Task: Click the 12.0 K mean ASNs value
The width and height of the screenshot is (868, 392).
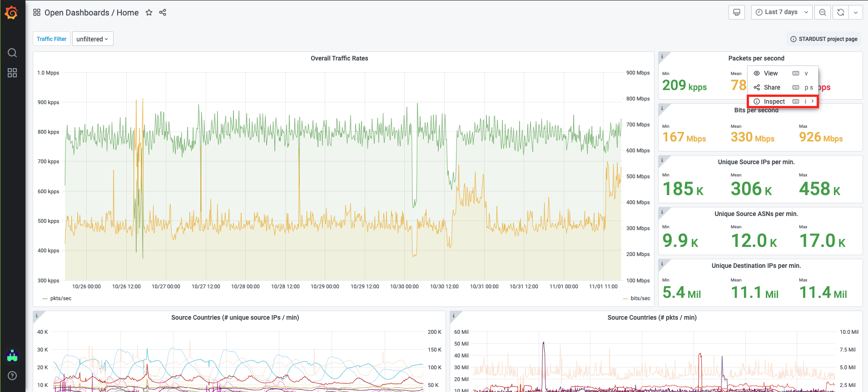Action: point(754,241)
